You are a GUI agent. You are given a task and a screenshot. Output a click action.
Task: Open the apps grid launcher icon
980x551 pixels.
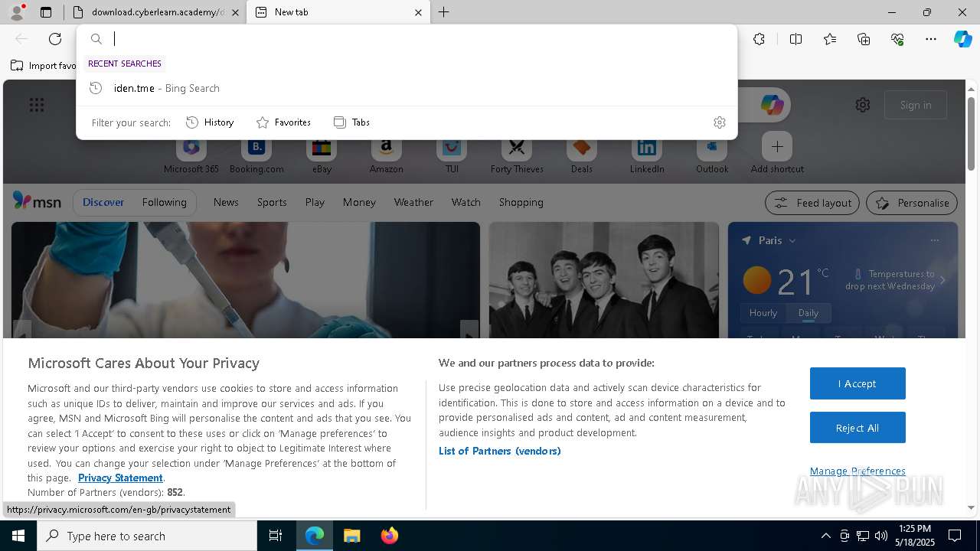37,105
